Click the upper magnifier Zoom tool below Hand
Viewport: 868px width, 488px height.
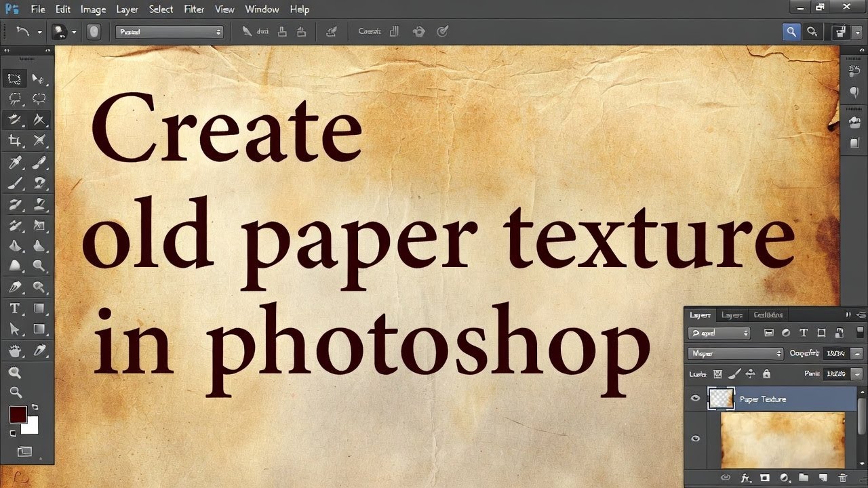pyautogui.click(x=15, y=372)
